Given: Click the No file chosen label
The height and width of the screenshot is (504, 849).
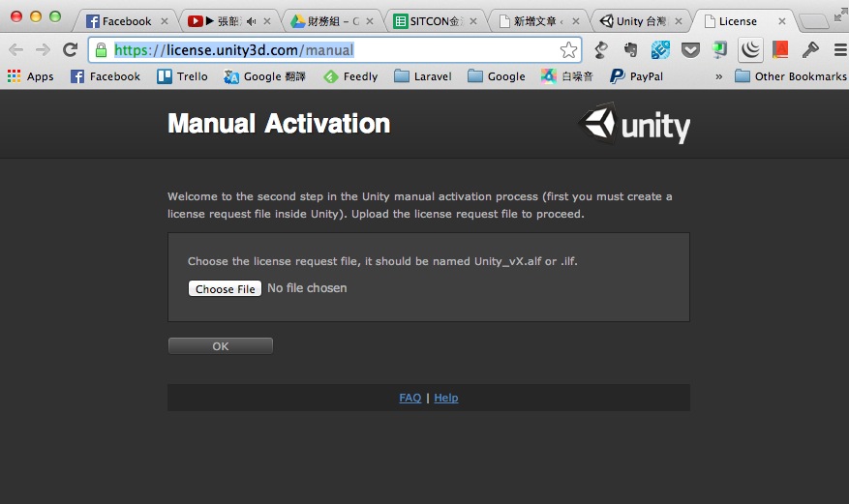Looking at the screenshot, I should (x=307, y=288).
